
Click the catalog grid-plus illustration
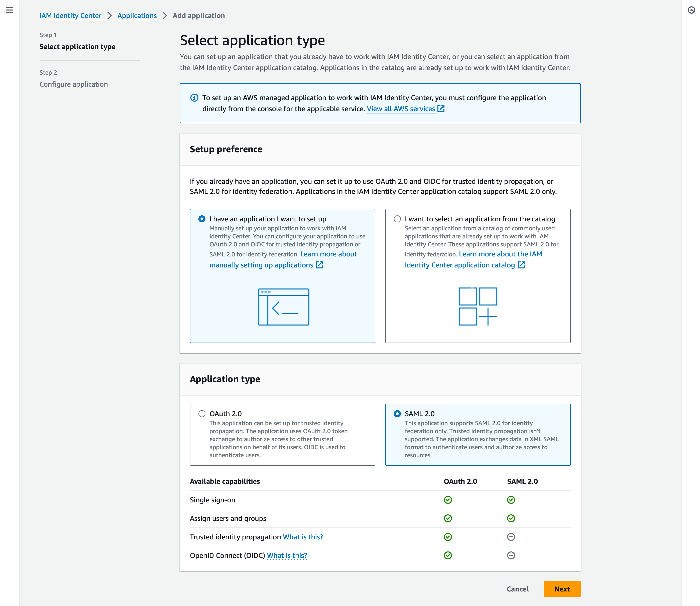(478, 307)
